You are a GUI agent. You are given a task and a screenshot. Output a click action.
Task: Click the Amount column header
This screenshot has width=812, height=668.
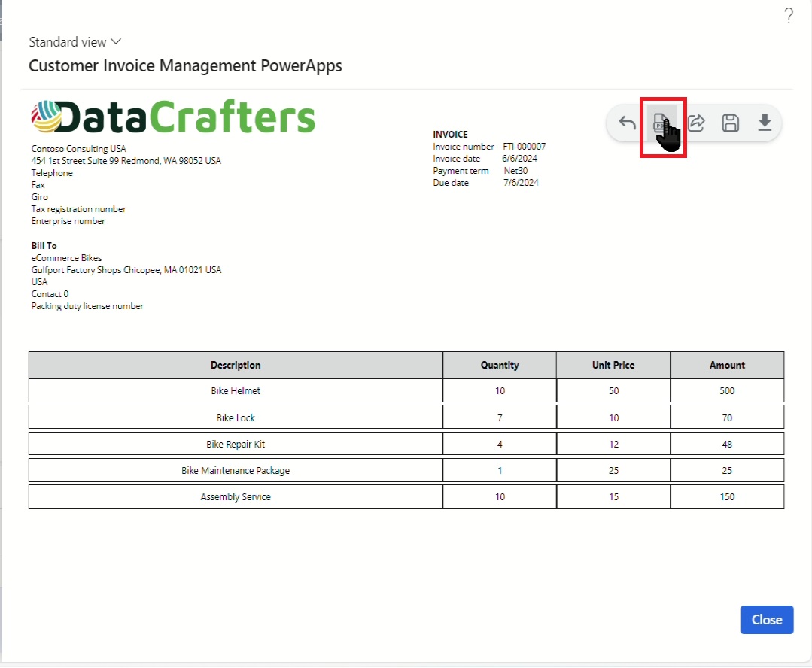[x=727, y=365]
